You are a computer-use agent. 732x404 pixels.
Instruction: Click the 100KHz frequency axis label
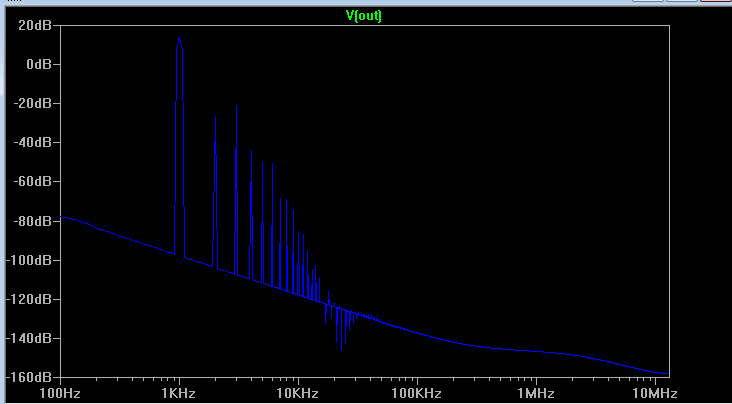coord(417,393)
